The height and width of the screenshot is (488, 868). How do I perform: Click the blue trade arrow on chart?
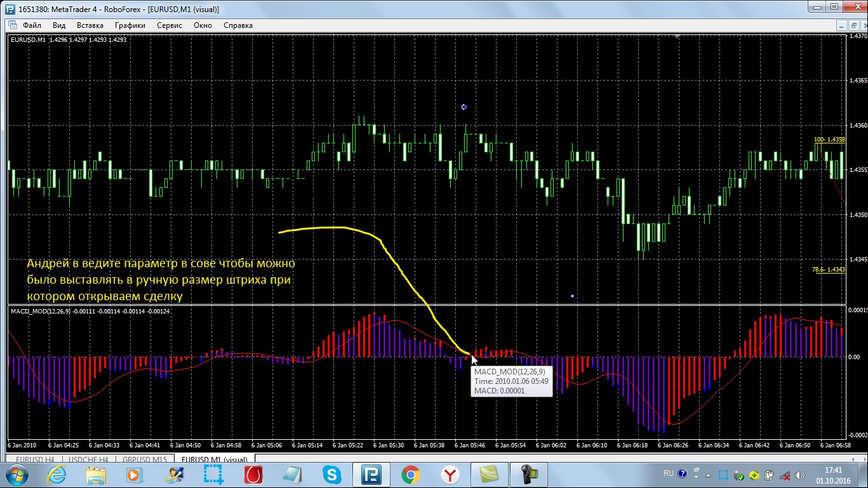click(x=464, y=107)
